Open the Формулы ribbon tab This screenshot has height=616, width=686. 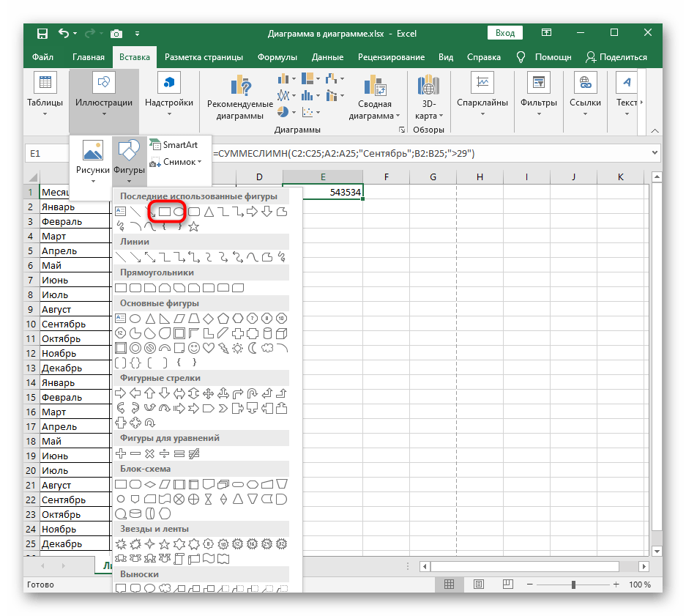(x=277, y=57)
